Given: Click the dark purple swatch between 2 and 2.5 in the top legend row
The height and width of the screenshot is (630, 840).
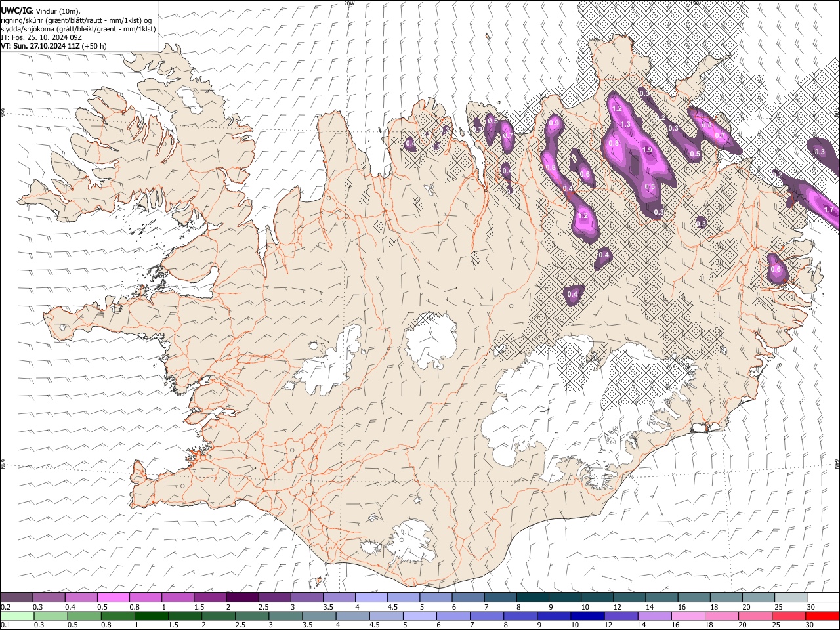Looking at the screenshot, I should tap(242, 598).
